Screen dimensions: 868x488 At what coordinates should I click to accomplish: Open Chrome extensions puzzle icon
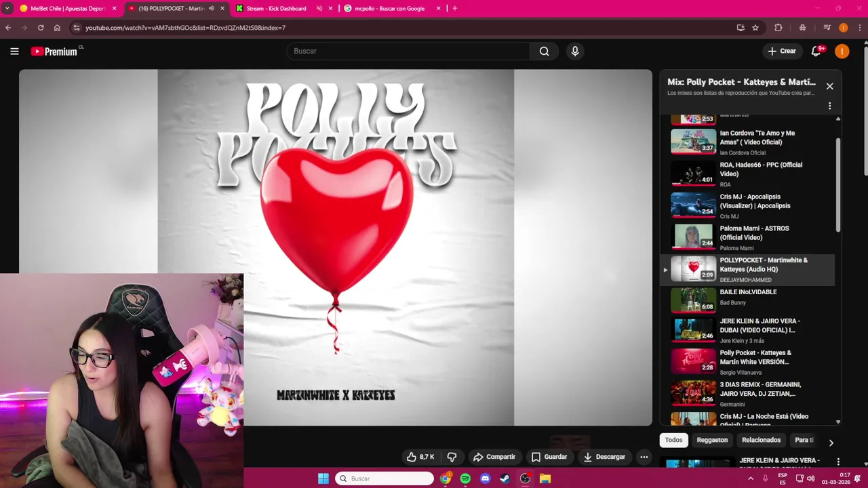click(778, 28)
